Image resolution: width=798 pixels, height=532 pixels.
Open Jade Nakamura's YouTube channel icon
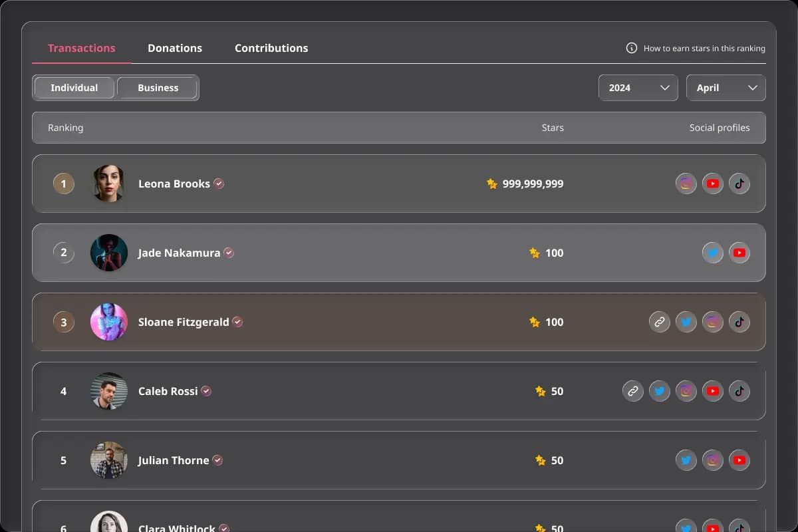point(739,253)
